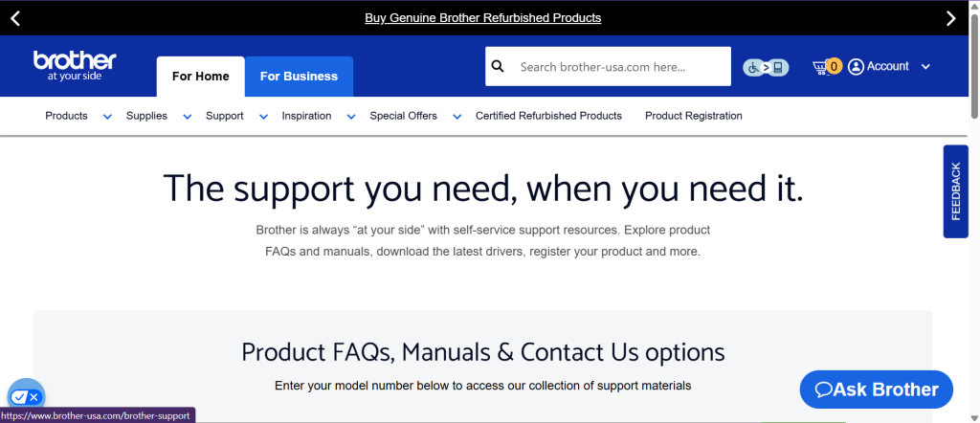The height and width of the screenshot is (423, 980).
Task: Open Buy Genuine Brother Refurbished Products link
Action: [482, 17]
